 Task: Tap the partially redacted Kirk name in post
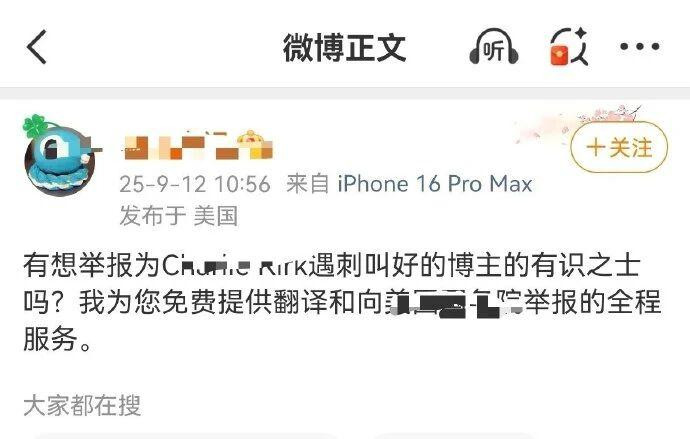pyautogui.click(x=283, y=266)
